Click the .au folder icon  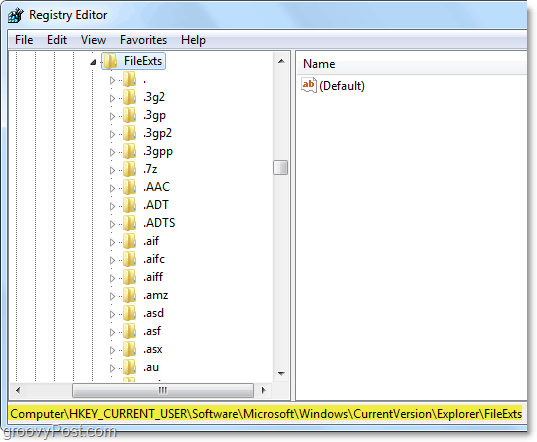tap(129, 367)
